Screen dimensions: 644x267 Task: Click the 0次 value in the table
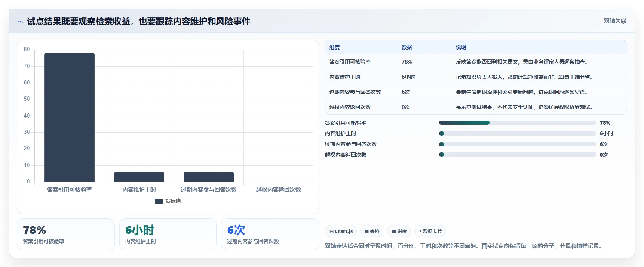click(x=405, y=107)
